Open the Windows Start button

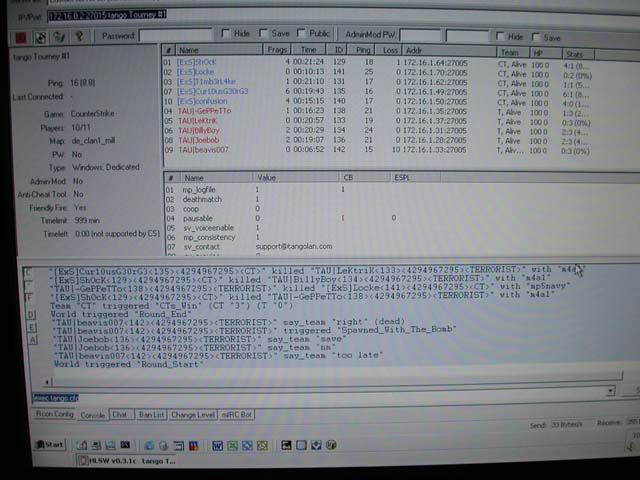pos(49,444)
